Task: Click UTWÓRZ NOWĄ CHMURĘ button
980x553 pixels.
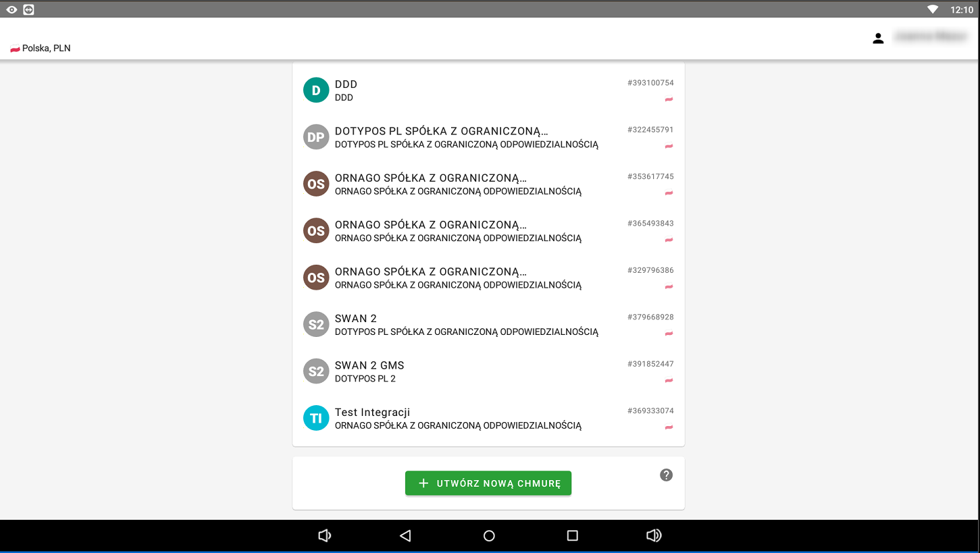Action: tap(488, 483)
